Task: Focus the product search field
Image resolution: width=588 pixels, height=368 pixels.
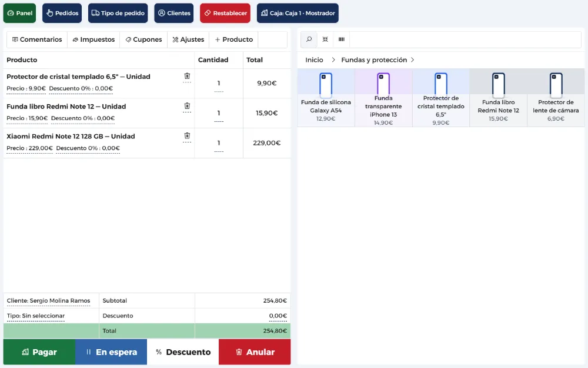Action: [x=465, y=39]
